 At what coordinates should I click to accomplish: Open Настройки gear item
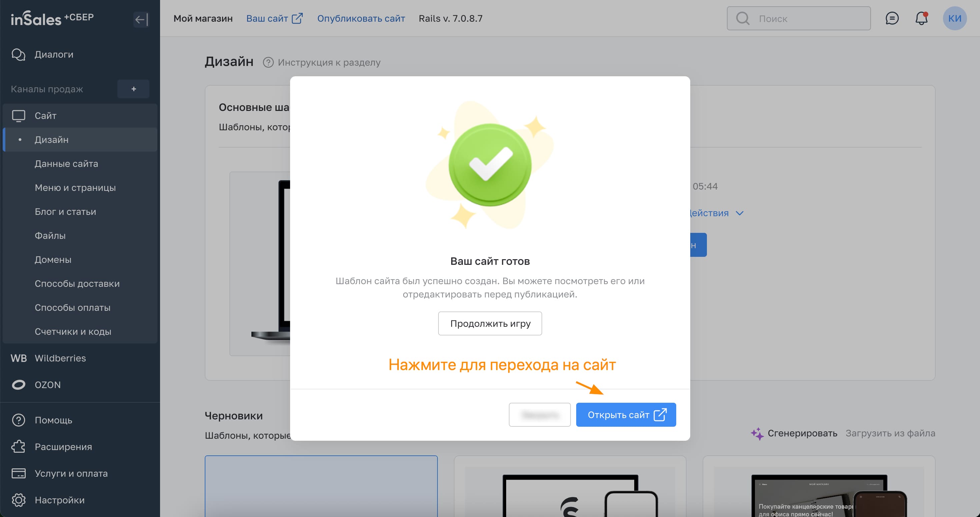59,500
